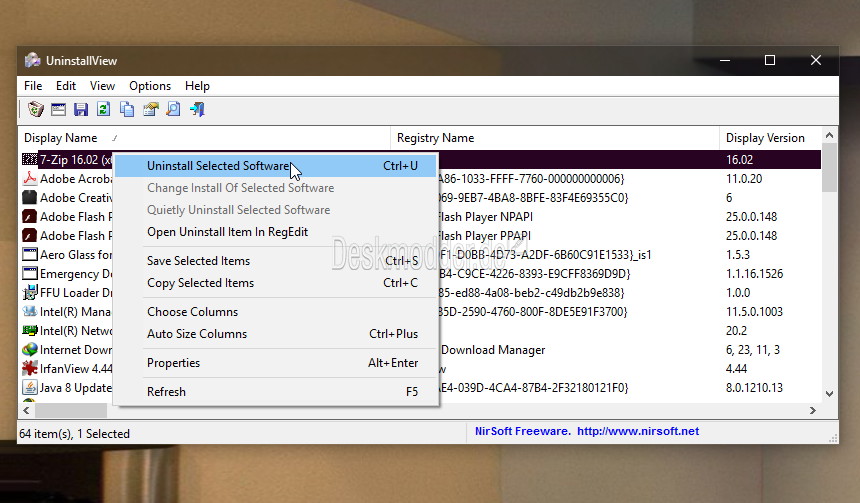Click the Aero Glass row icon
The height and width of the screenshot is (503, 860).
(x=30, y=255)
